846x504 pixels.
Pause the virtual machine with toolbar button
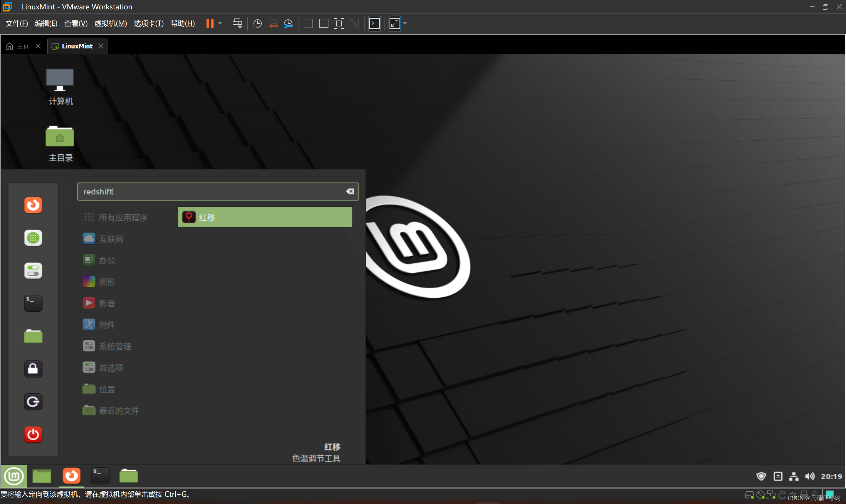coord(210,23)
